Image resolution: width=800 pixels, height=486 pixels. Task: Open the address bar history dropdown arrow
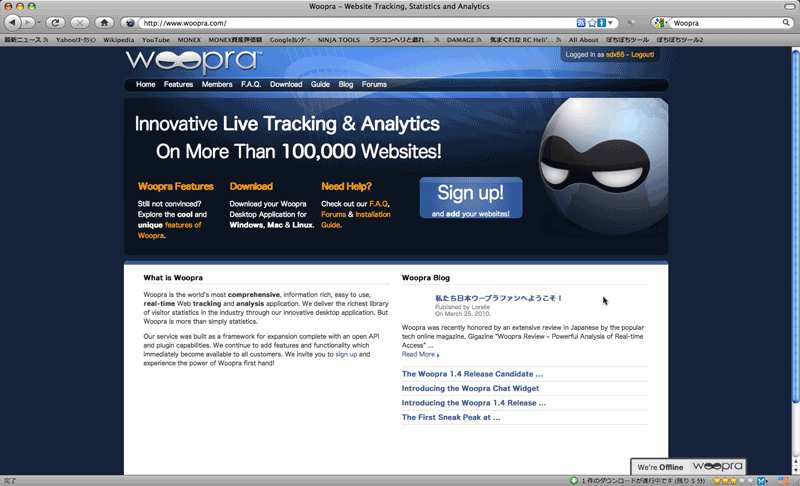[x=610, y=23]
